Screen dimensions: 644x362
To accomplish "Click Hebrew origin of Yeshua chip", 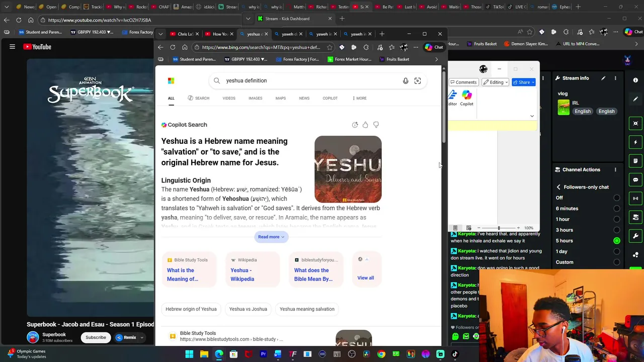I will pyautogui.click(x=191, y=309).
